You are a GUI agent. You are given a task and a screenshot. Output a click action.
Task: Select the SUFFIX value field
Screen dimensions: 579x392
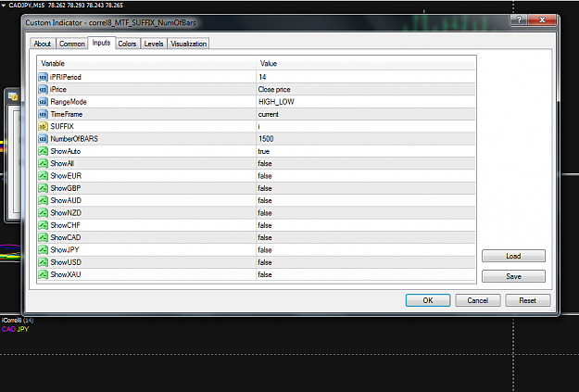pyautogui.click(x=366, y=126)
